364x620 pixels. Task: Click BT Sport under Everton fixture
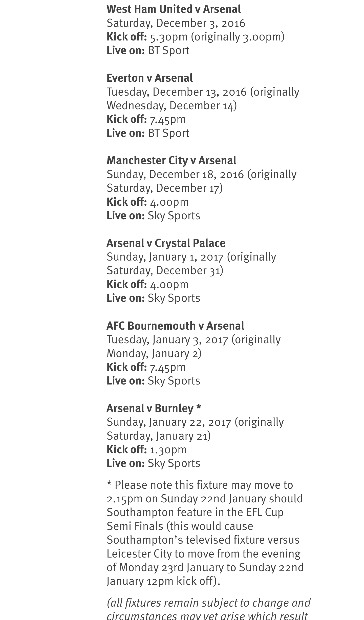168,133
